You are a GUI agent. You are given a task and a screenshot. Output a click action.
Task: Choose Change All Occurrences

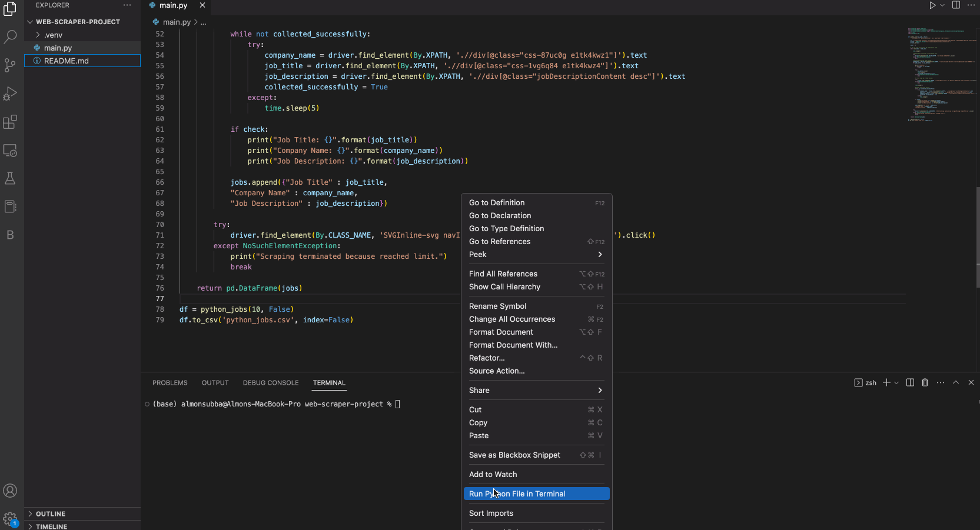(536, 319)
